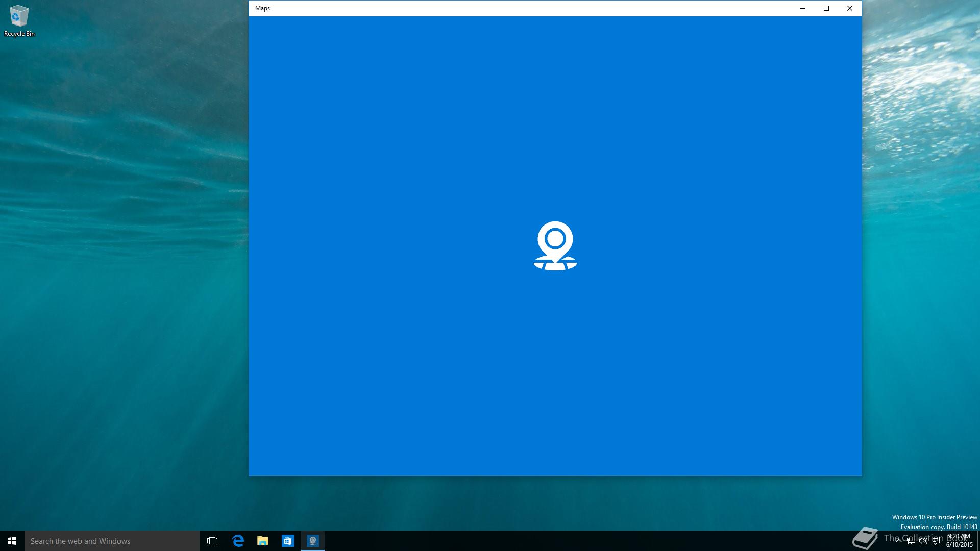The height and width of the screenshot is (551, 980).
Task: Open the Action Center notifications icon
Action: tap(936, 541)
